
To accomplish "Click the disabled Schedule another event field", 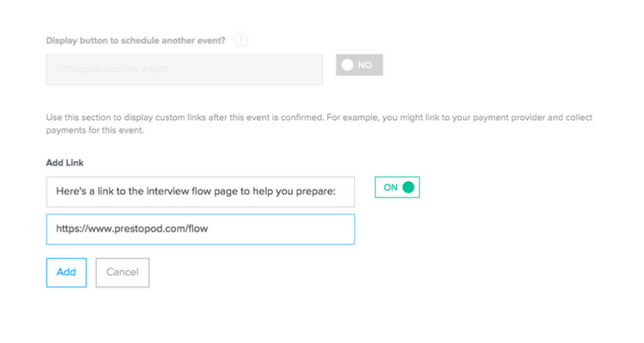I will (184, 69).
